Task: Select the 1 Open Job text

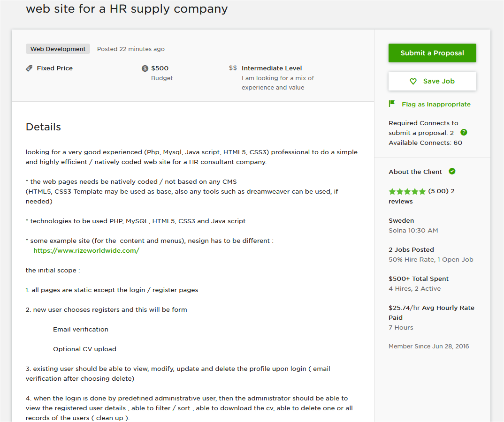Action: click(456, 259)
